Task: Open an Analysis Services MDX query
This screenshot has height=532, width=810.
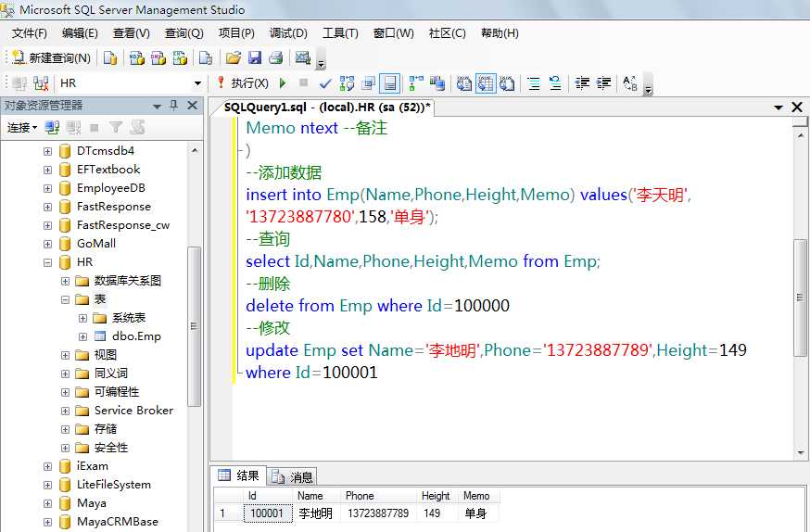Action: (x=137, y=57)
